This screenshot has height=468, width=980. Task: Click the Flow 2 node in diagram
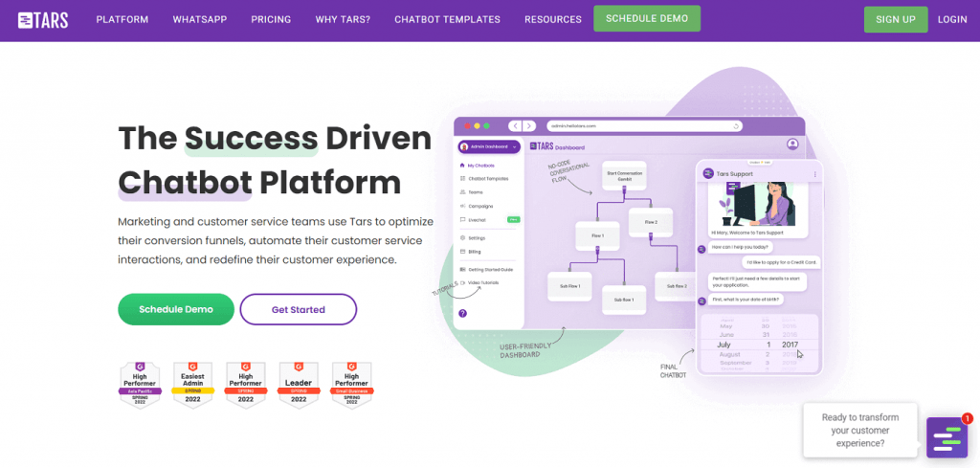click(651, 222)
